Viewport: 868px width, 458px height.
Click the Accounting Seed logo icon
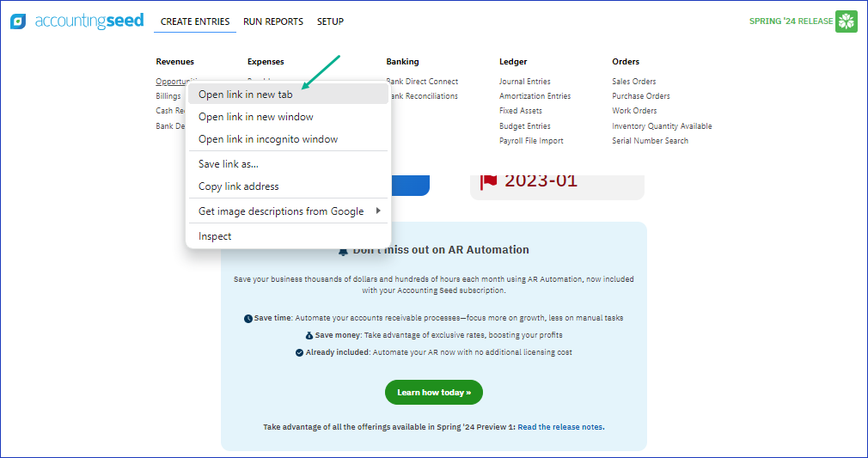pos(18,21)
